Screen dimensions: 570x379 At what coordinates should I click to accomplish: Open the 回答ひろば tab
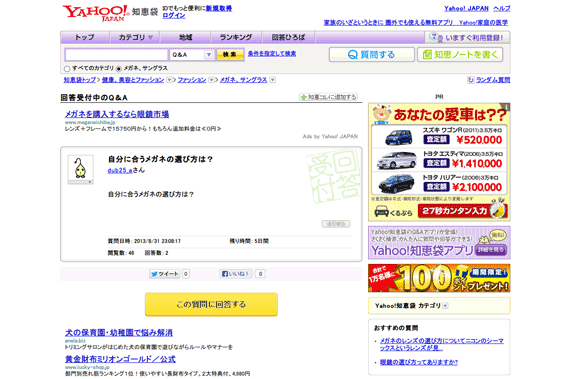click(x=288, y=37)
